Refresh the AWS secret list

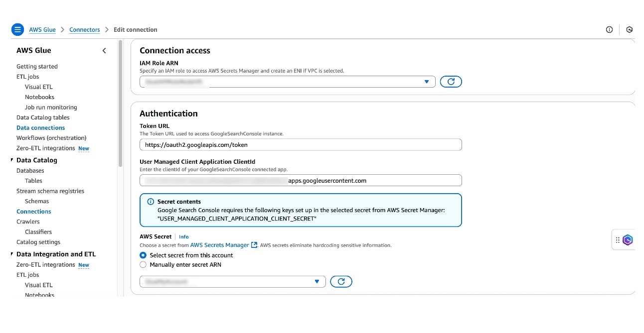pos(341,282)
